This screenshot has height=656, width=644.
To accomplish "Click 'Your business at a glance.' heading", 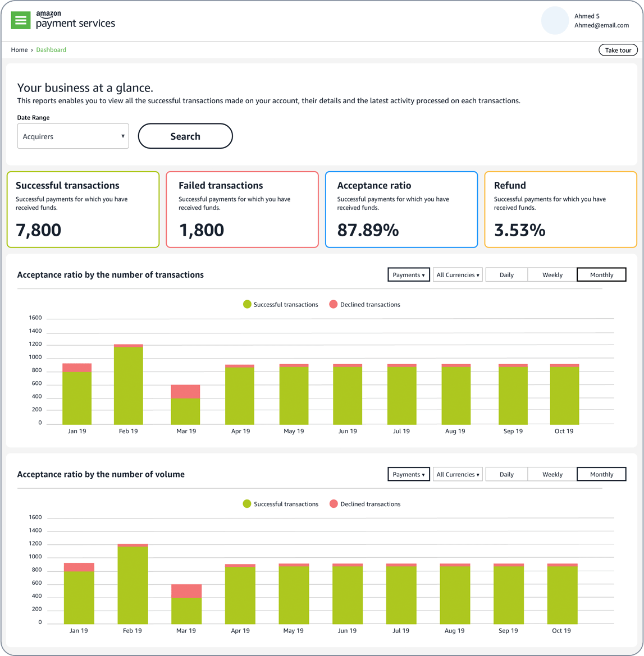I will [x=85, y=88].
